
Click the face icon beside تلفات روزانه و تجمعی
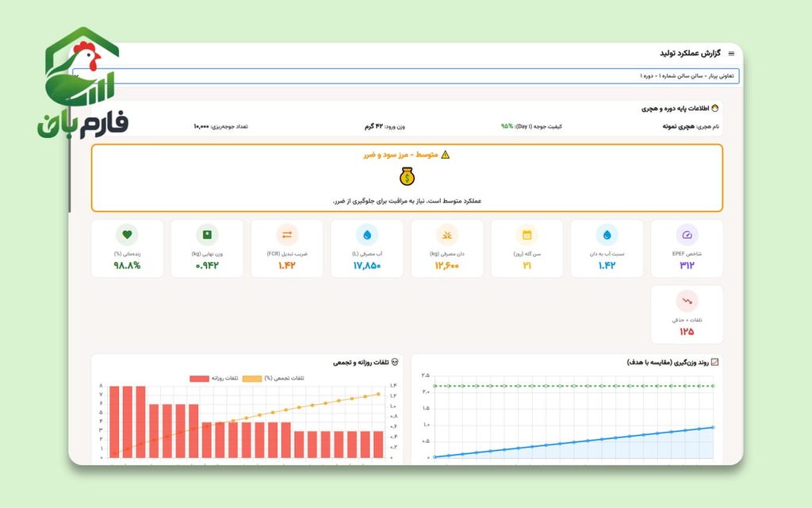[x=395, y=362]
